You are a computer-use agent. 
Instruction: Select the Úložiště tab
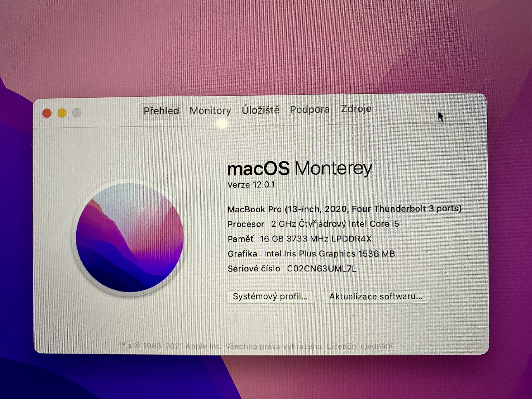click(260, 110)
